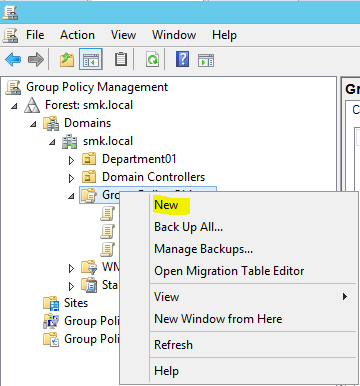Choose New from the context menu
Image resolution: width=360 pixels, height=386 pixels.
pyautogui.click(x=166, y=205)
